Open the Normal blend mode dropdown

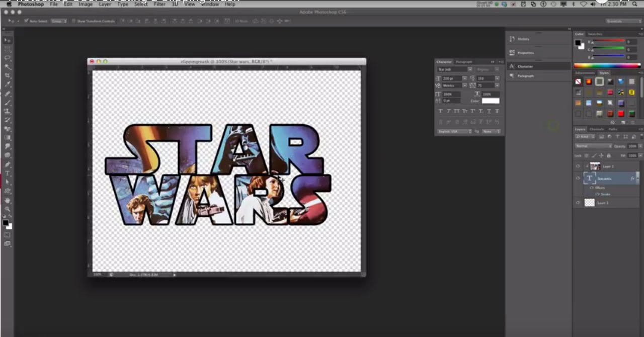tap(593, 146)
